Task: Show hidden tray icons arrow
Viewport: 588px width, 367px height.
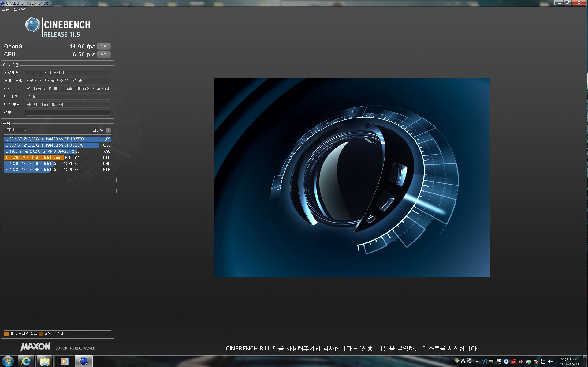Action: click(x=477, y=361)
